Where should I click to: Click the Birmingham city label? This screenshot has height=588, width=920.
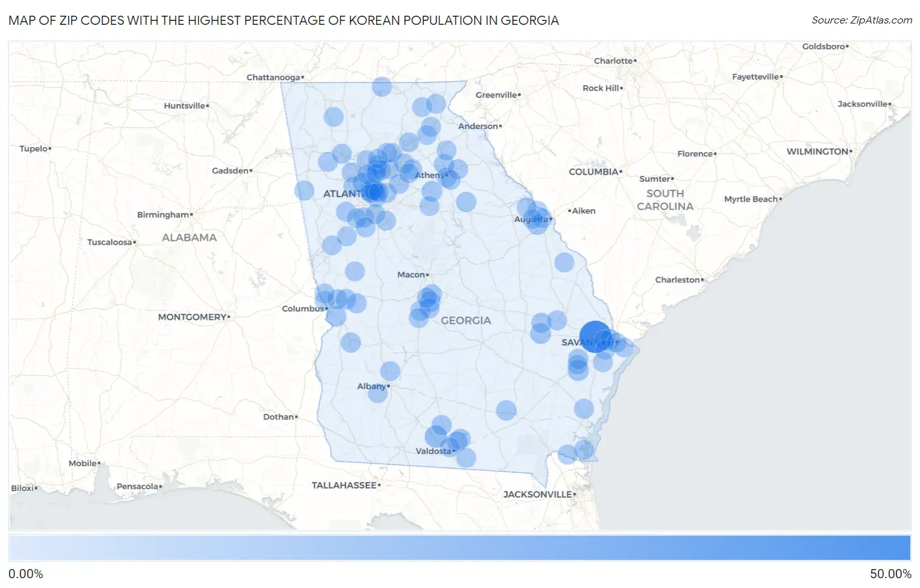[163, 215]
